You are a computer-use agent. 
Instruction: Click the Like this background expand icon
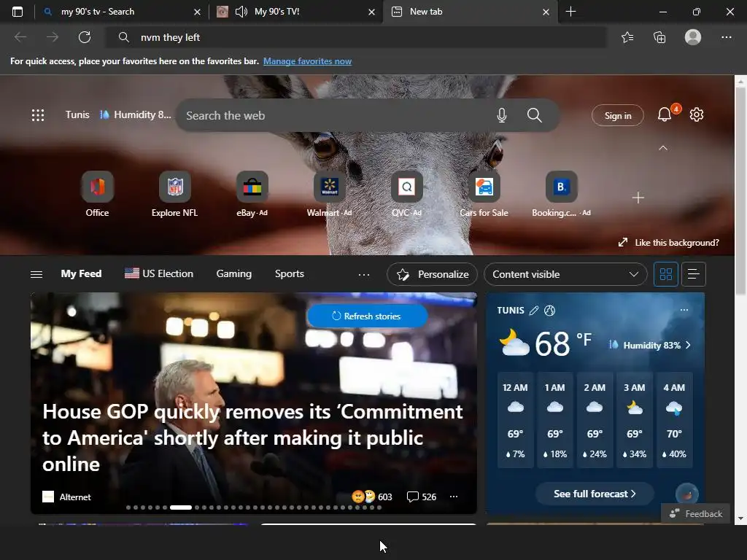click(x=623, y=242)
